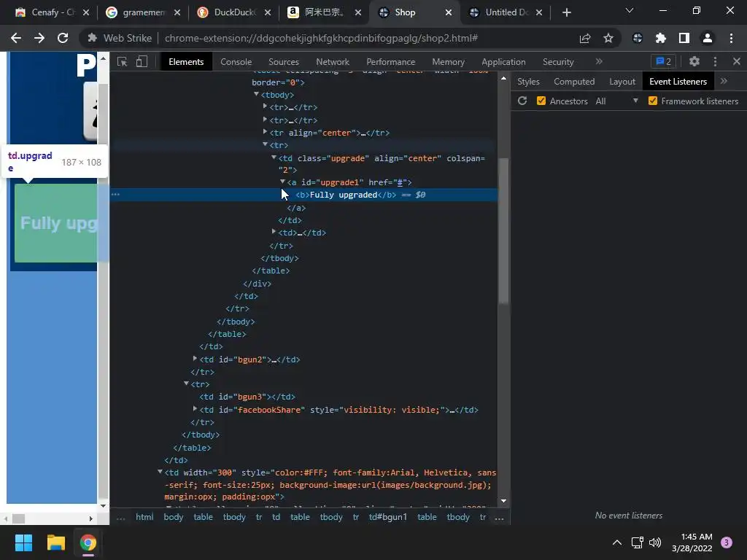
Task: Collapse the tbody node near the top
Action: [x=256, y=94]
